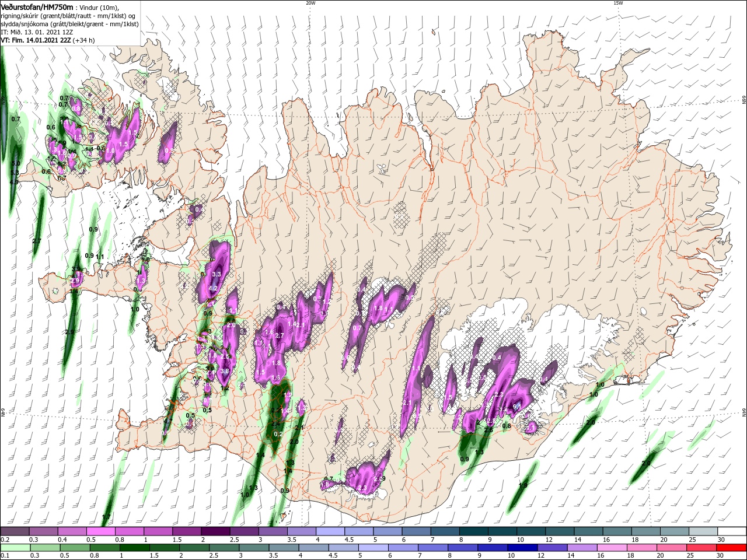Pick the lavender snow swatch between 4 and 4.5

pyautogui.click(x=330, y=531)
